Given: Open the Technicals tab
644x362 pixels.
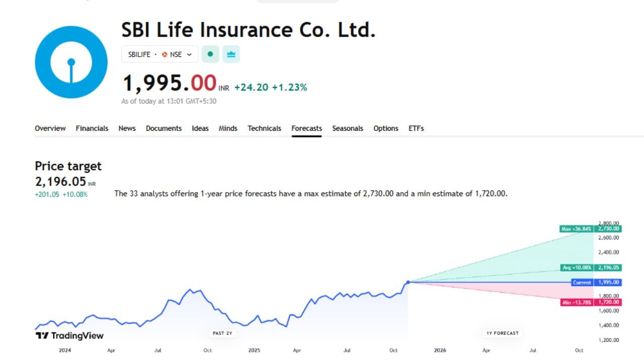Looking at the screenshot, I should tap(264, 128).
